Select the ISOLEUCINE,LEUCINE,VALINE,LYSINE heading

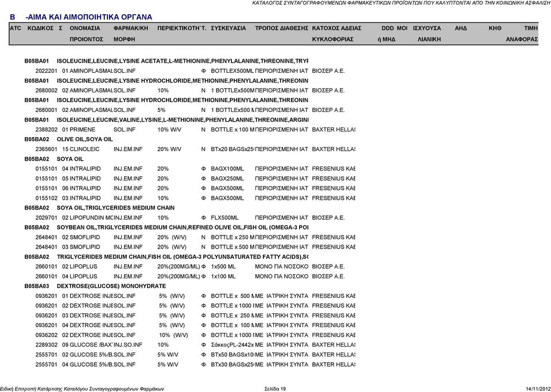pos(183,120)
